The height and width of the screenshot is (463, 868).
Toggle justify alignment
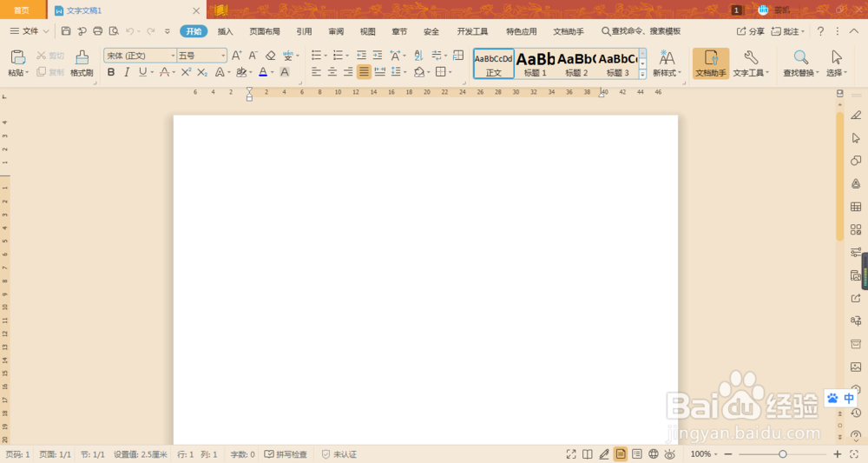tap(364, 71)
